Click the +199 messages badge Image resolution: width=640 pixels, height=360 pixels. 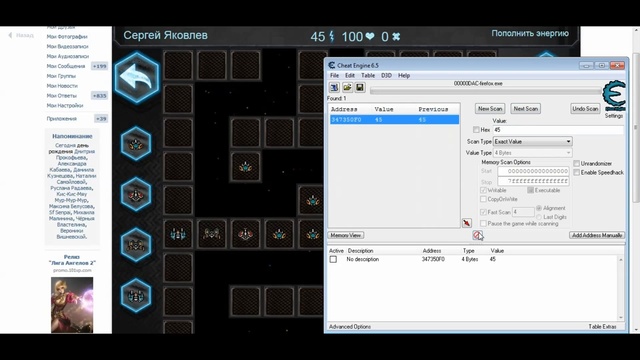pos(100,66)
